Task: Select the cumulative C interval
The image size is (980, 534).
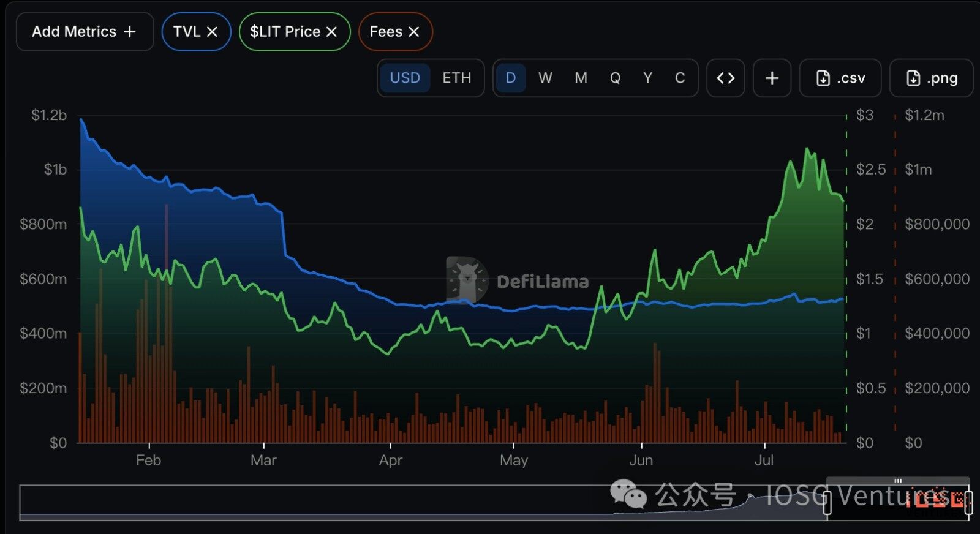Action: (680, 78)
